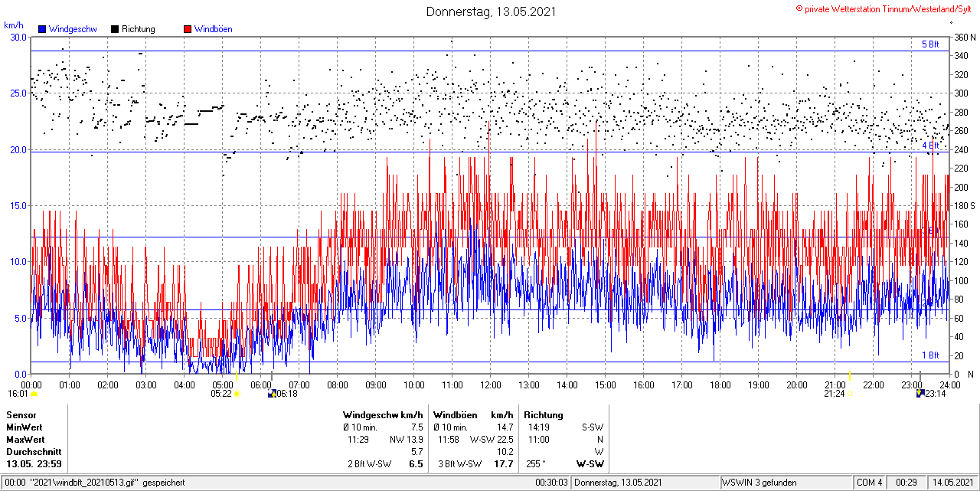The height and width of the screenshot is (491, 980).
Task: Click the 360 N direction axis label
Action: [x=964, y=37]
